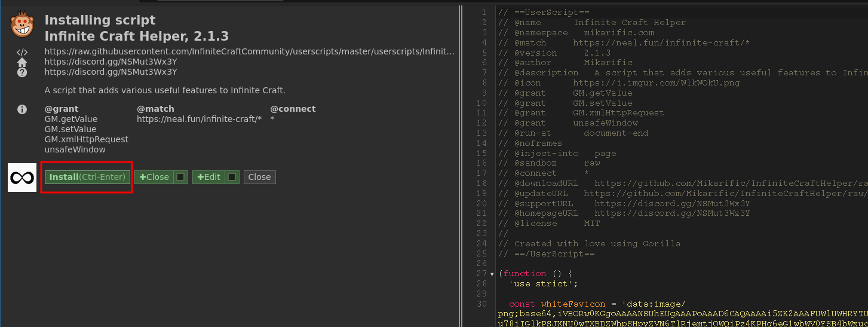Open the raw.githubusercontent.com script URL

click(x=250, y=52)
